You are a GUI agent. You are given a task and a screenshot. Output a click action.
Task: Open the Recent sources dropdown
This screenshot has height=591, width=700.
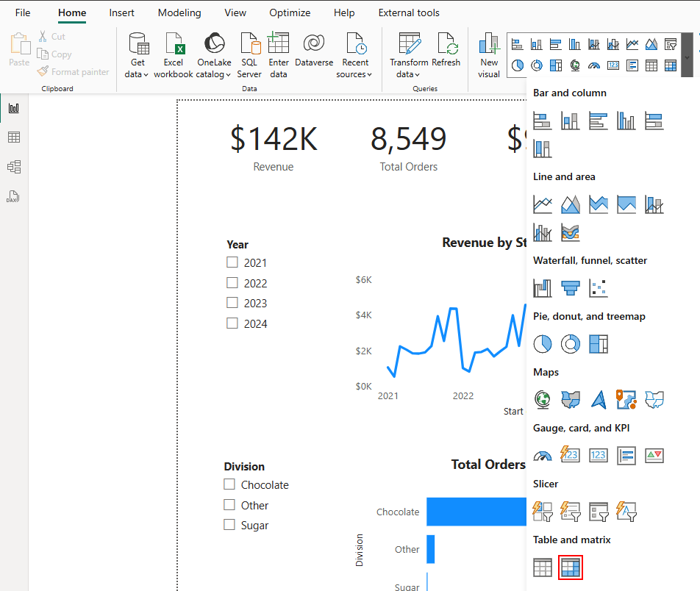[355, 55]
